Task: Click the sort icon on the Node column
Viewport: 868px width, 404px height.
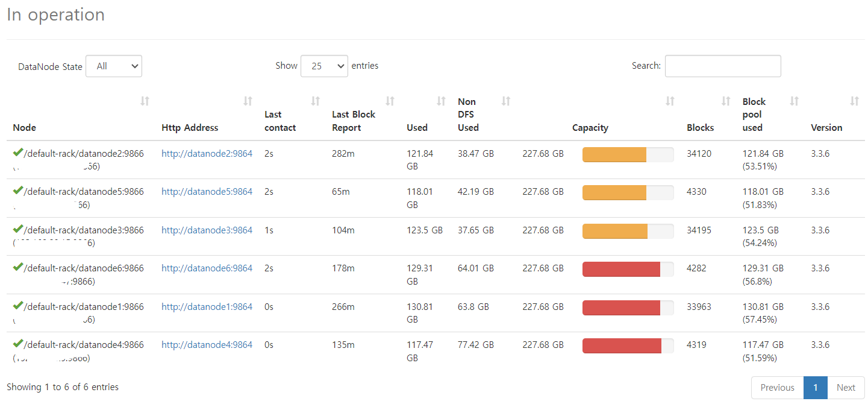Action: coord(145,101)
